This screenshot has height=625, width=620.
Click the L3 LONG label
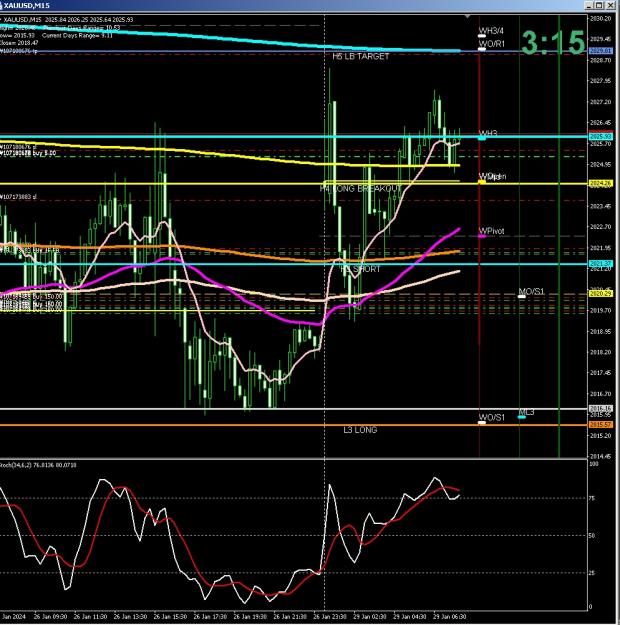click(360, 430)
